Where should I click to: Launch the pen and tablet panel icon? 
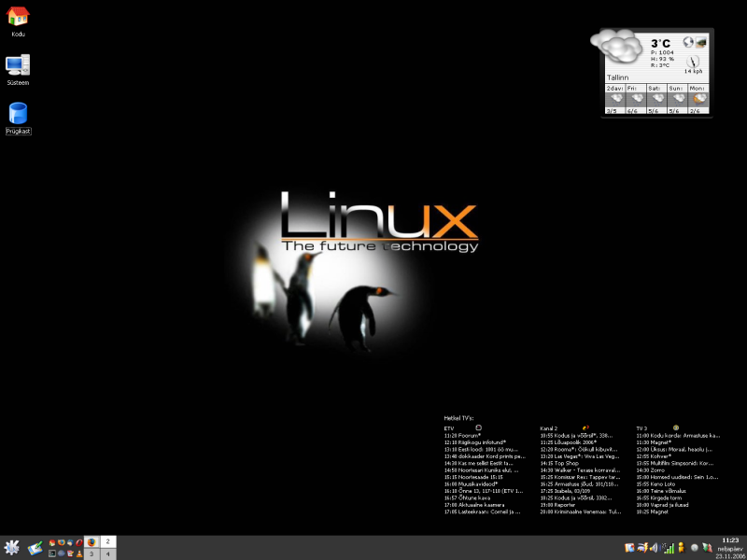pos(35,548)
